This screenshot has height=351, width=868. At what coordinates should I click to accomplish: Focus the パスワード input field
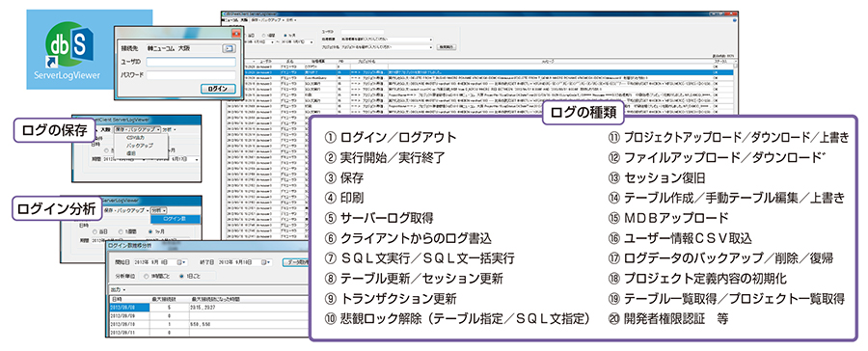pyautogui.click(x=191, y=75)
